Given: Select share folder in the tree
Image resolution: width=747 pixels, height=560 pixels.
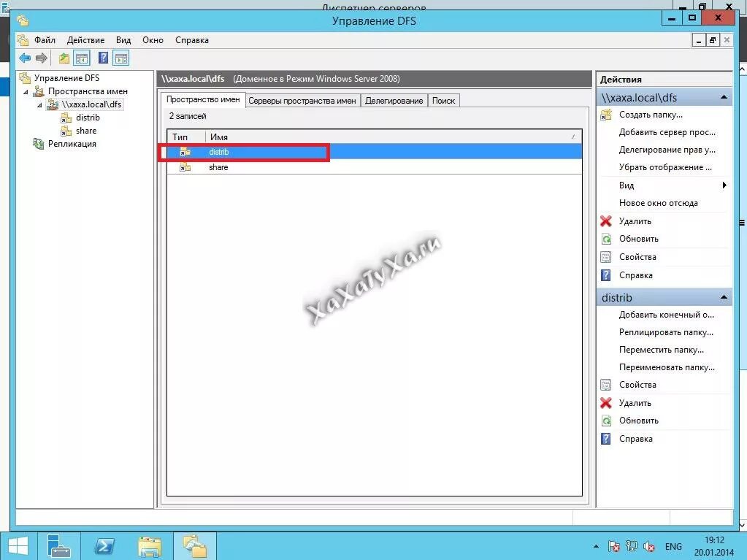Looking at the screenshot, I should click(x=86, y=131).
